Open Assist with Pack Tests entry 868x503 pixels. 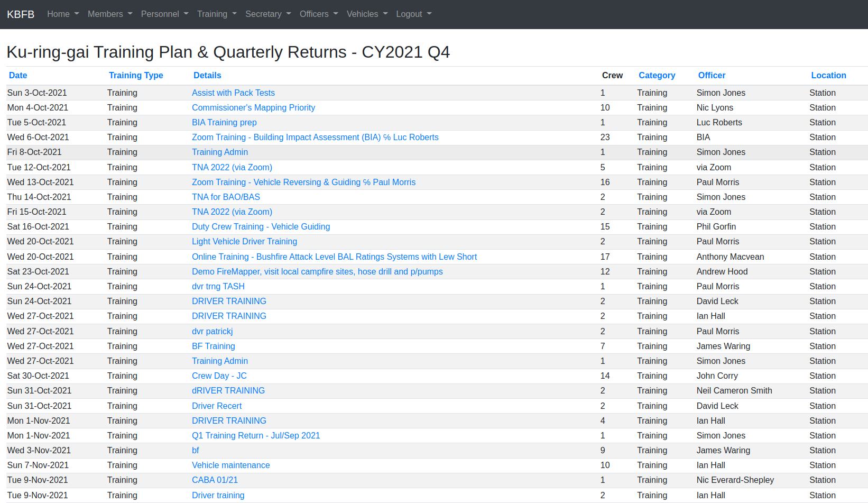pos(233,93)
